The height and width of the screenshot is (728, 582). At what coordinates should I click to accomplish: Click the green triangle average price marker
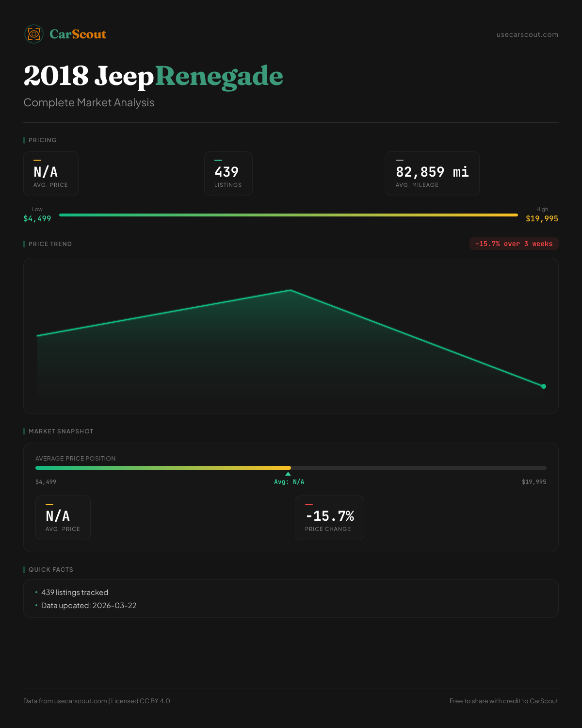pyautogui.click(x=288, y=474)
